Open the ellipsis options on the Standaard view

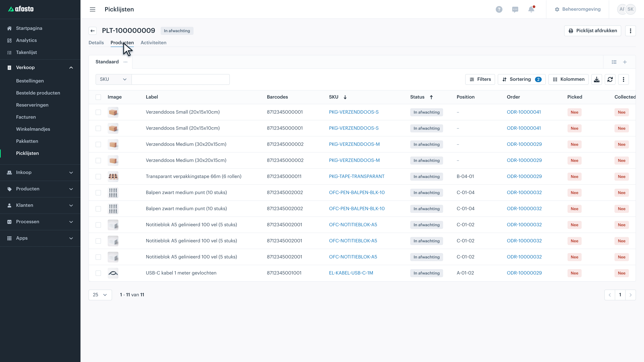point(125,62)
